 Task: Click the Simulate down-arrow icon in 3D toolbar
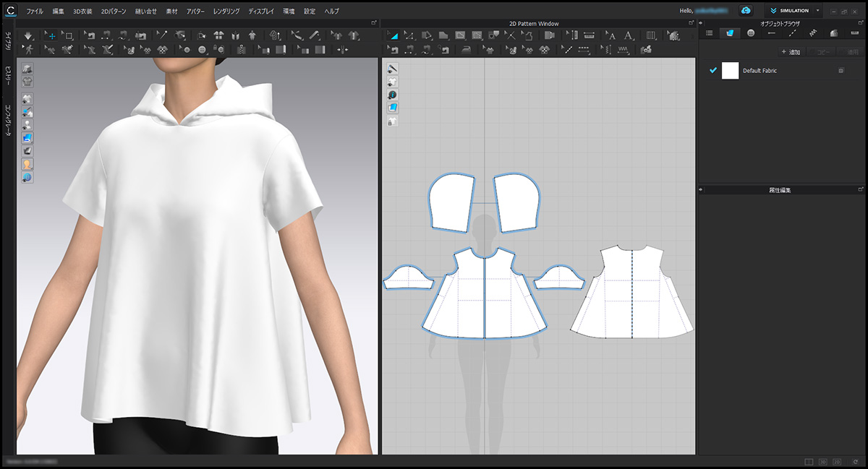point(28,35)
